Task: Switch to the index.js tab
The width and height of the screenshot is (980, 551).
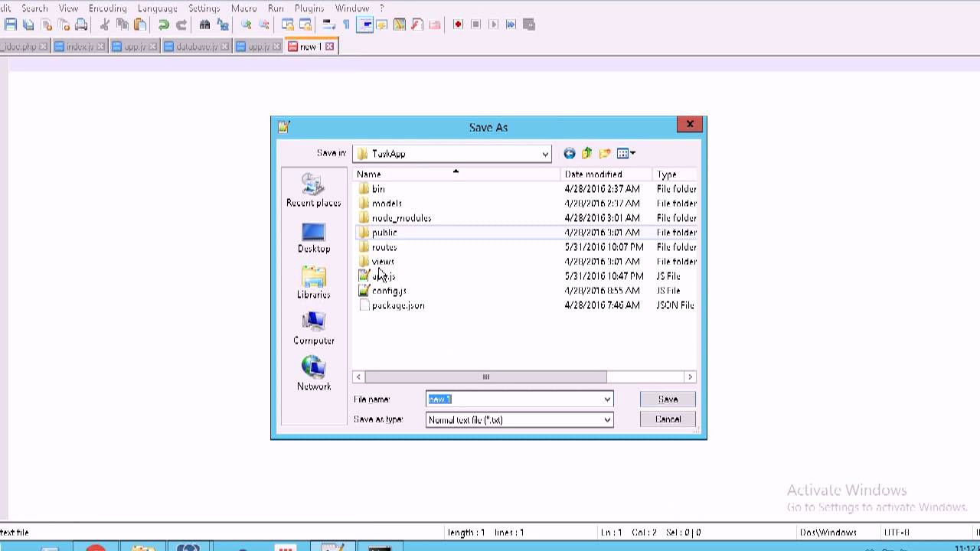Action: pyautogui.click(x=80, y=47)
